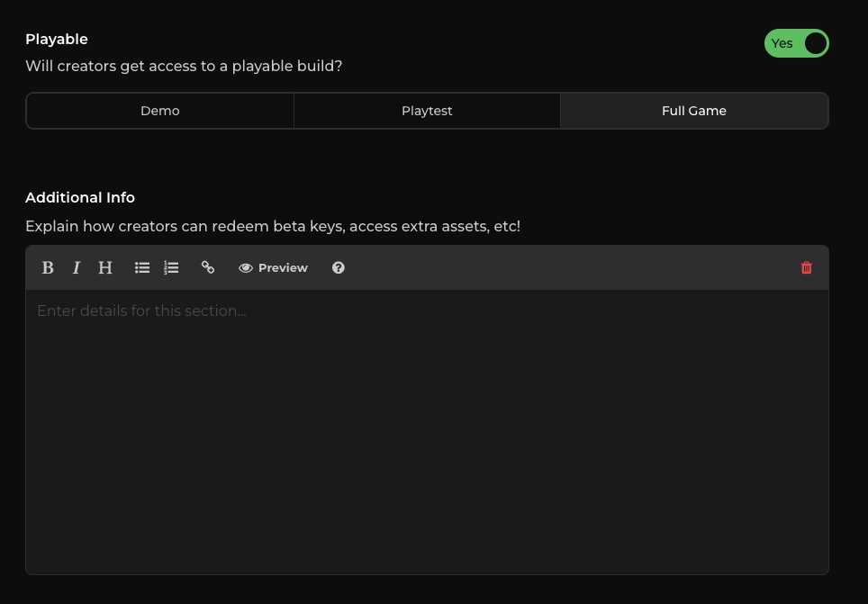Focus the section details text area
Viewport: 868px width, 604px height.
(x=427, y=432)
